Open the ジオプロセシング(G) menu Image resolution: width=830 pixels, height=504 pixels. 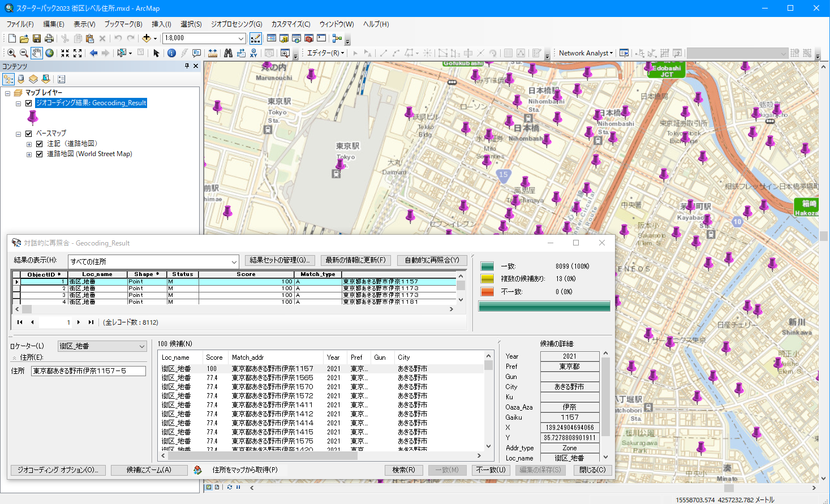(236, 24)
